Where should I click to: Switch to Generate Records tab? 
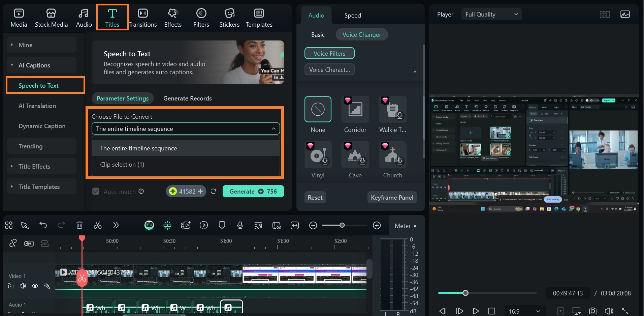188,98
